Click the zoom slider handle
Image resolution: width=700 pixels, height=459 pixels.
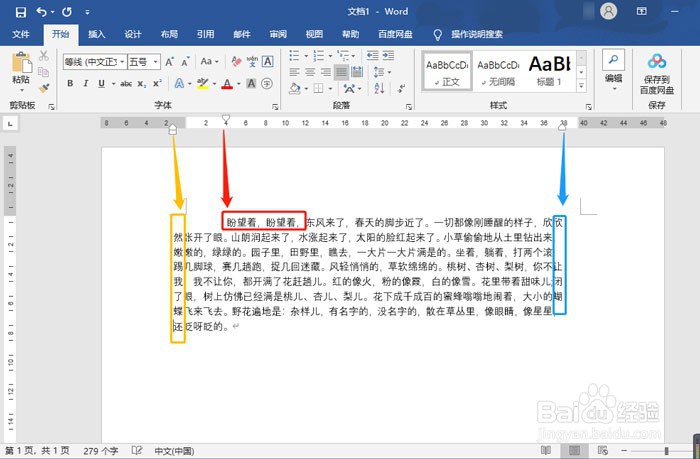pos(666,451)
